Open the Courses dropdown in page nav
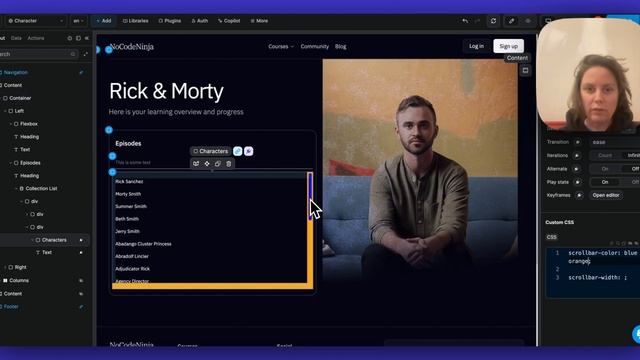 coord(281,47)
